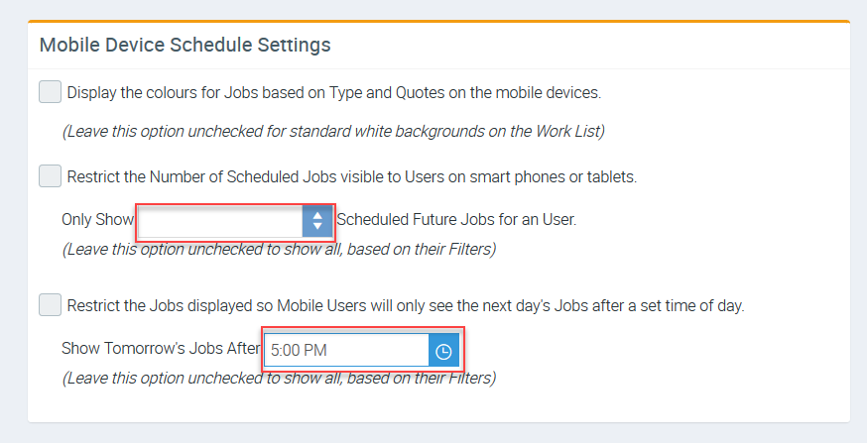Click the Mobile Device Schedule Settings heading
The width and height of the screenshot is (868, 443).
coord(185,45)
